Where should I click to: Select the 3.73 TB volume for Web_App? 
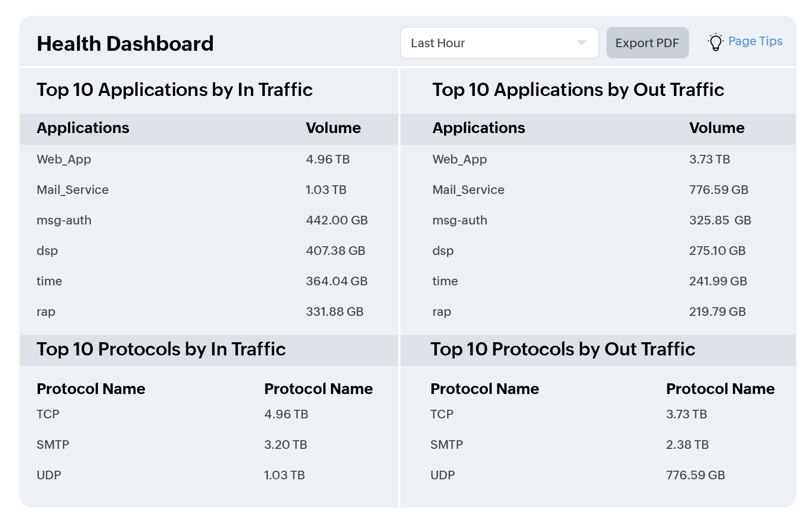click(x=709, y=159)
